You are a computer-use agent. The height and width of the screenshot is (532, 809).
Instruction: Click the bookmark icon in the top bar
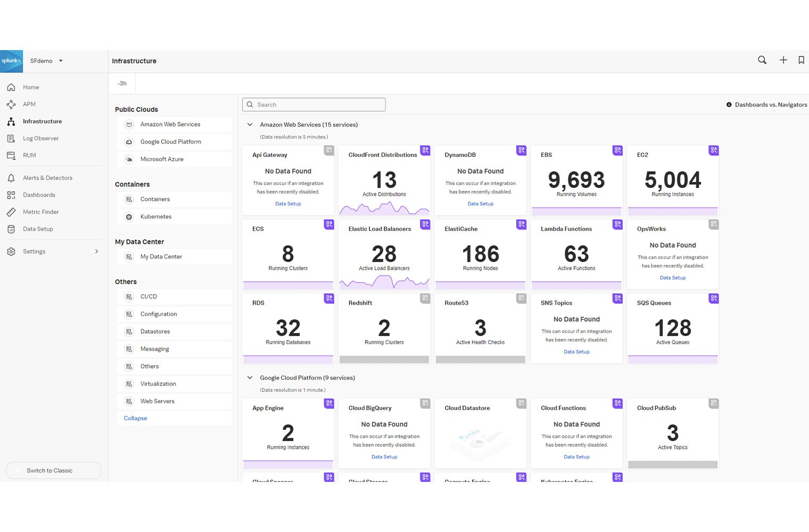[801, 60]
